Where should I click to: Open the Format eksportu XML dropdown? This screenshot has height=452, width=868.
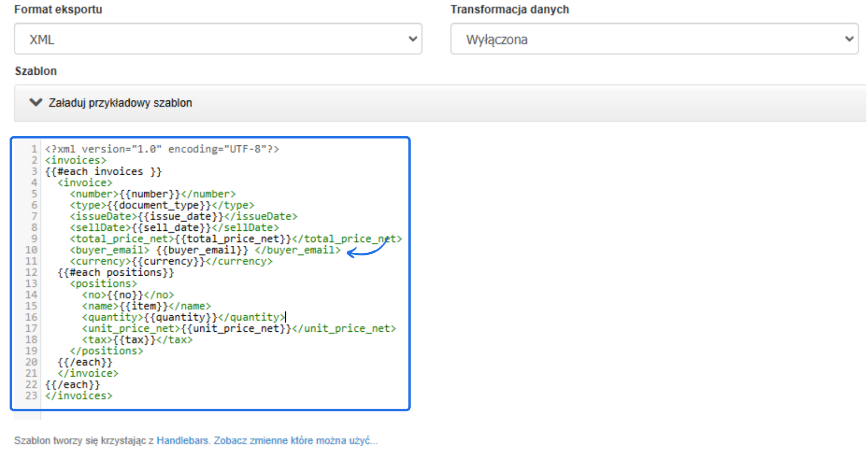coord(218,39)
